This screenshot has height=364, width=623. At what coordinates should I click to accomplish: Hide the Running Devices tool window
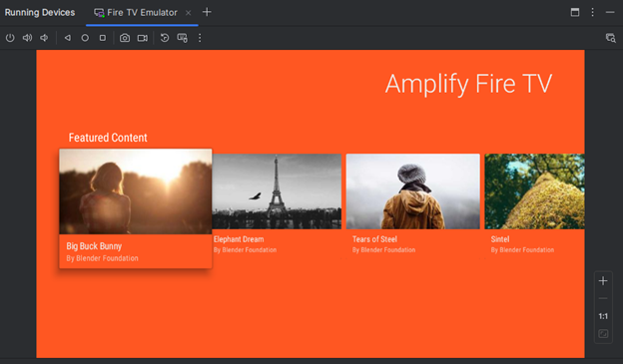click(x=610, y=12)
